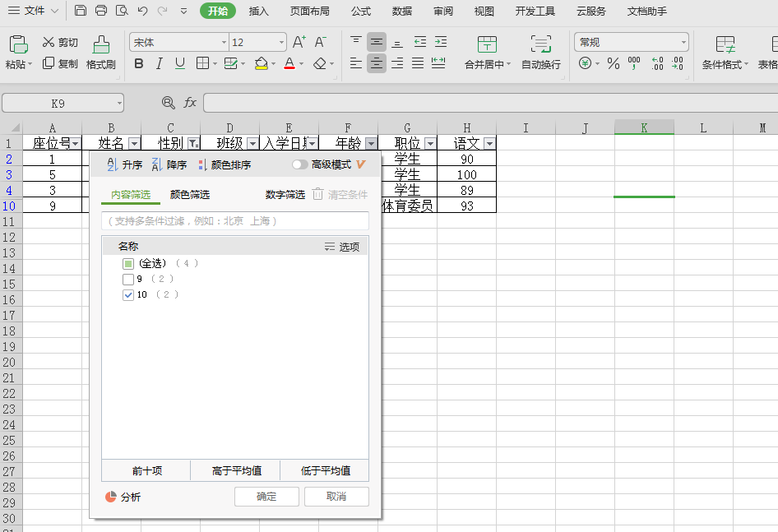The image size is (778, 532).
Task: Click the 取消 button in filter panel
Action: tap(336, 497)
